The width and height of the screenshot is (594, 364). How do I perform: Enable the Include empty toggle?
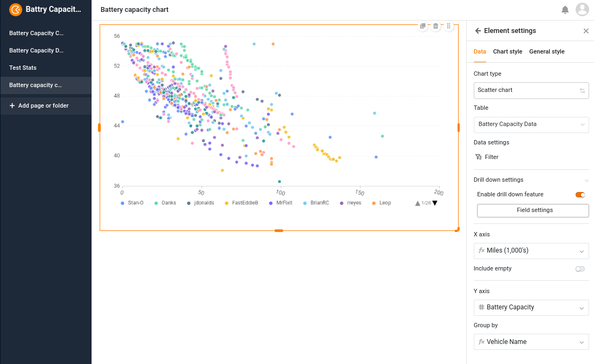[580, 269]
